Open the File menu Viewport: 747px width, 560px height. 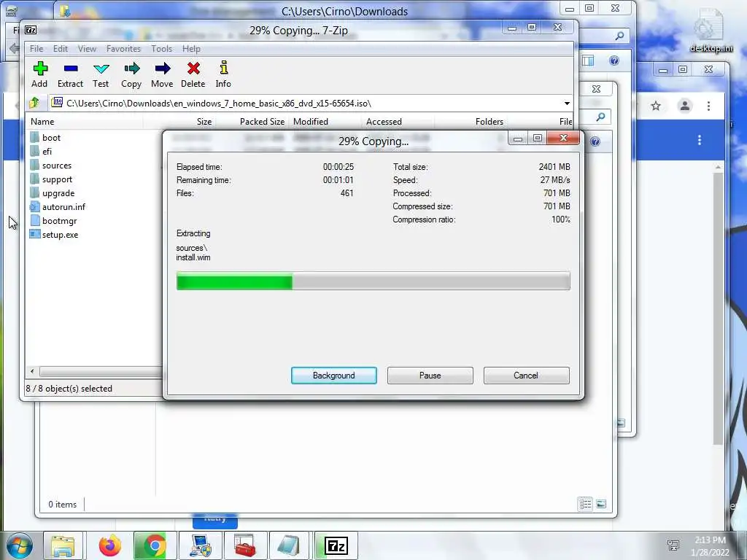coord(36,49)
